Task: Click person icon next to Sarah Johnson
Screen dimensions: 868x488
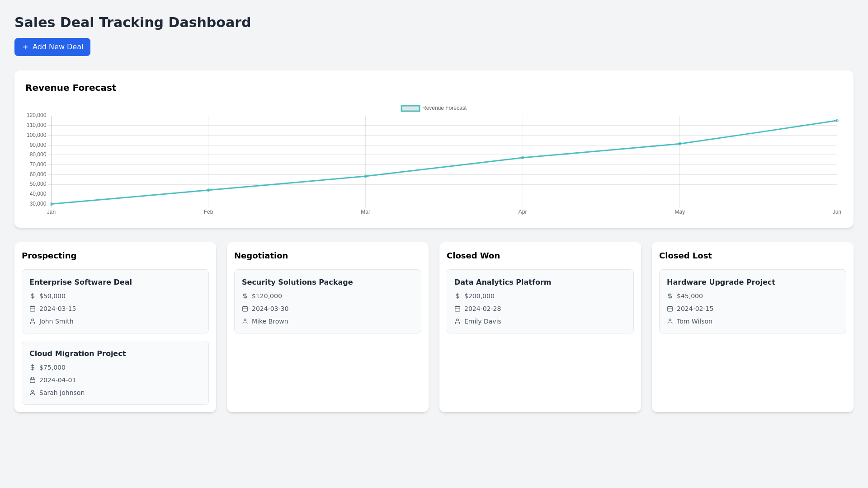Action: click(x=33, y=393)
